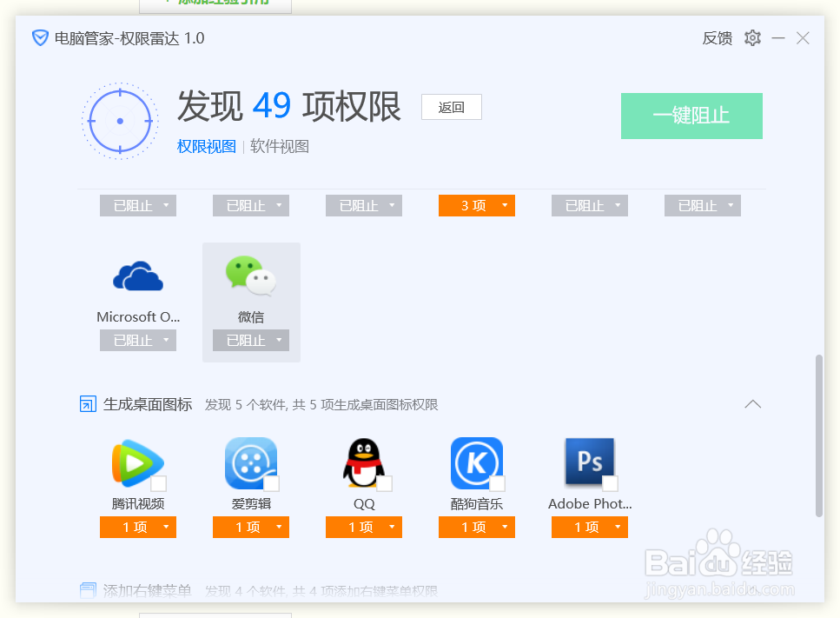The width and height of the screenshot is (840, 618).
Task: Open 1 项 dropdown under 腾讯视频
Action: (137, 527)
